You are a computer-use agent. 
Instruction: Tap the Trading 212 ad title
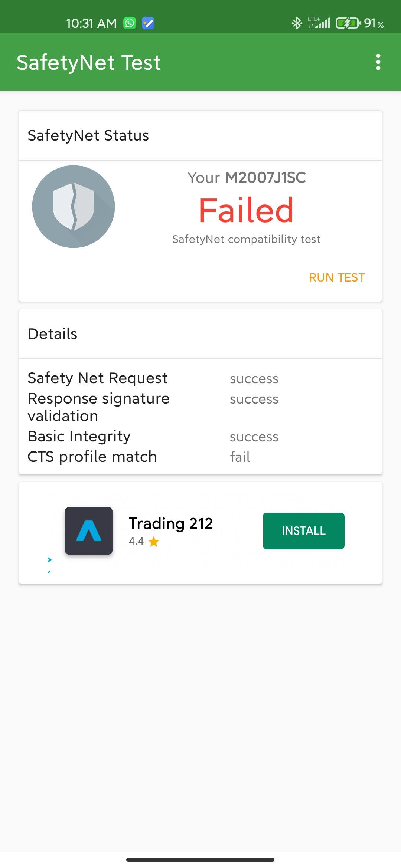[x=171, y=524]
